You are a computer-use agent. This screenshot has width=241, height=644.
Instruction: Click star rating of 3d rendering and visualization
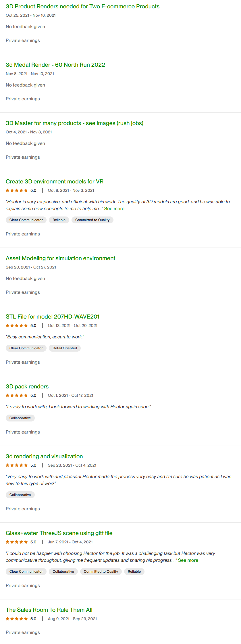(17, 465)
